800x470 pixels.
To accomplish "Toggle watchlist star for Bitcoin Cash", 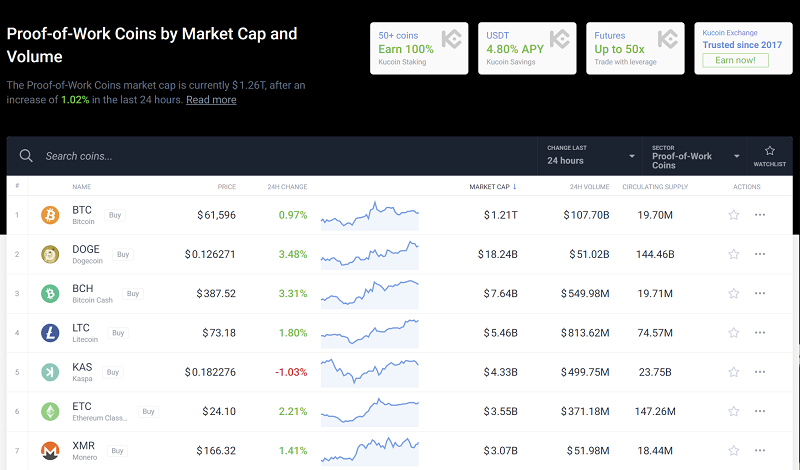I will point(733,294).
